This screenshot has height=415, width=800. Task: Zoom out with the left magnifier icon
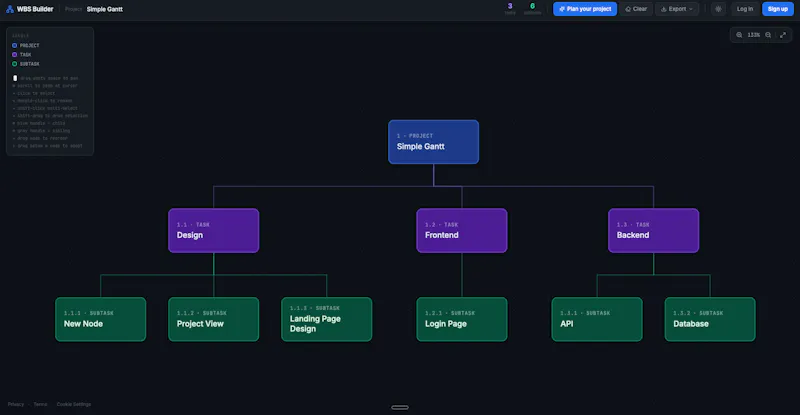point(739,35)
